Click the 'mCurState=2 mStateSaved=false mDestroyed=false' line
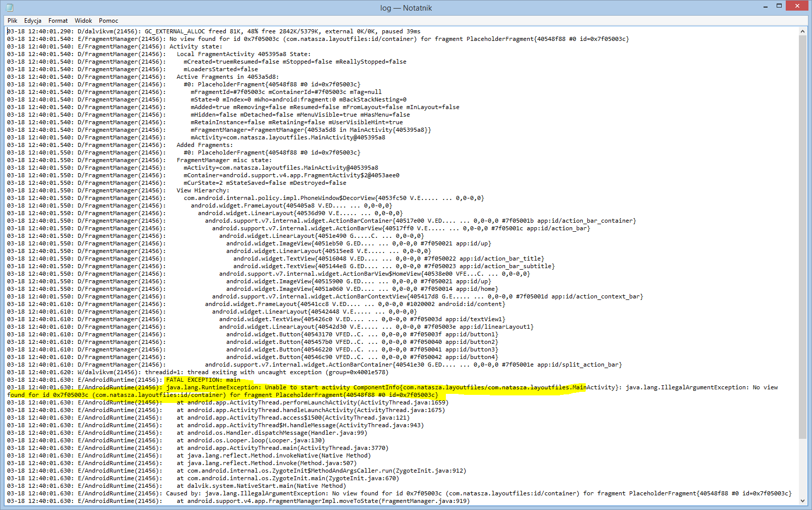Screen dimensions: 812x510 pyautogui.click(x=177, y=183)
